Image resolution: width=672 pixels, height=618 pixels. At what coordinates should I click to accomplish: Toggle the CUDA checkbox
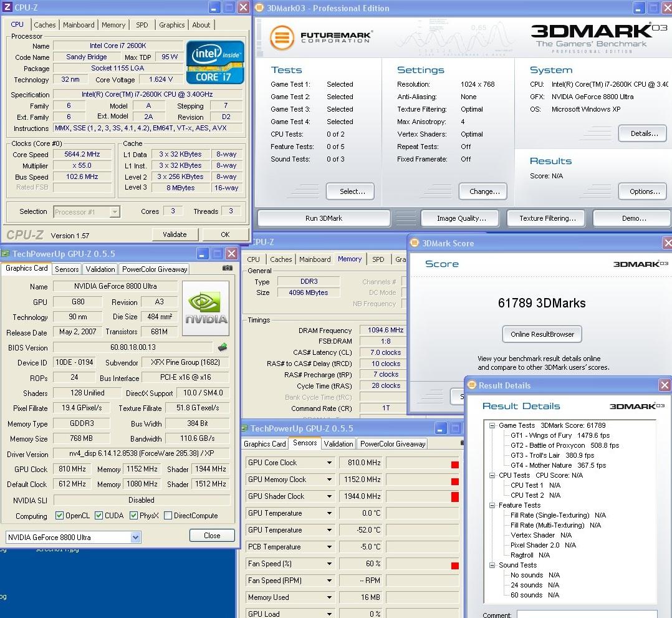[98, 516]
